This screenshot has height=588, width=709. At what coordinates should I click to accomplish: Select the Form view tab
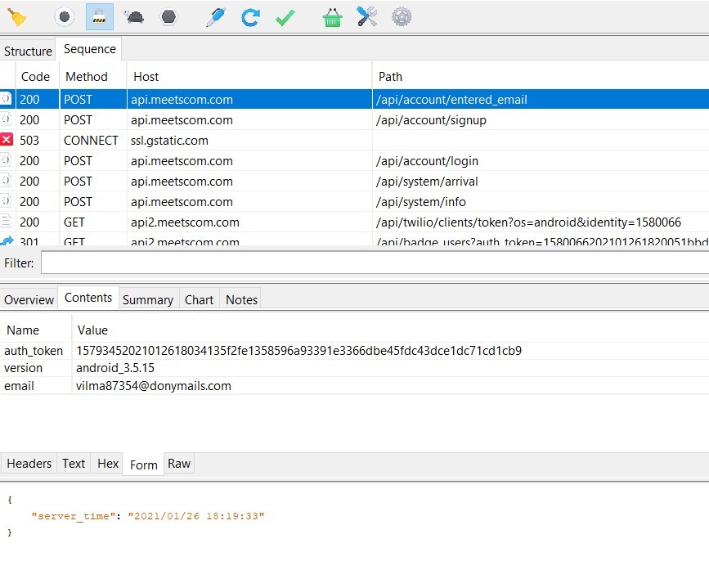[x=143, y=465]
